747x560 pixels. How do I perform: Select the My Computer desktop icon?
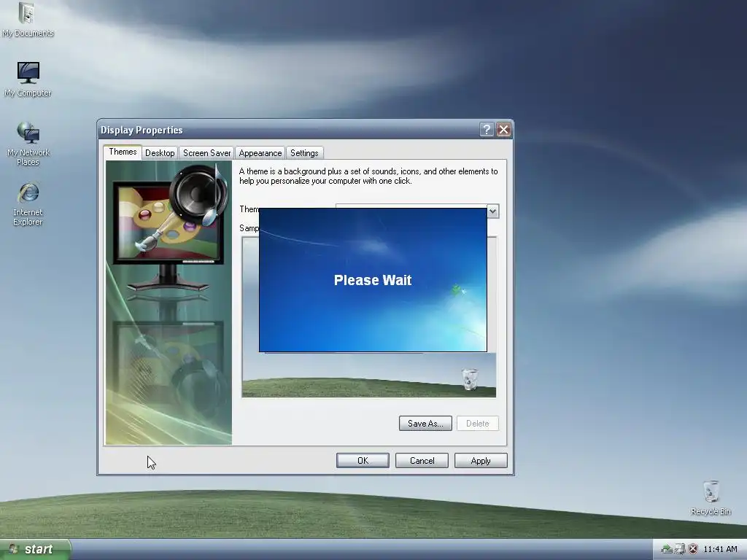[x=28, y=79]
